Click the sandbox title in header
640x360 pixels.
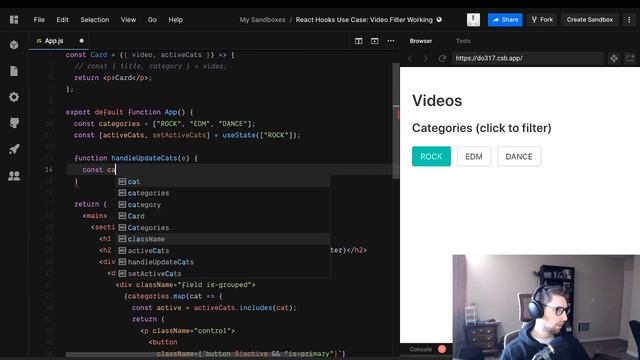(364, 20)
